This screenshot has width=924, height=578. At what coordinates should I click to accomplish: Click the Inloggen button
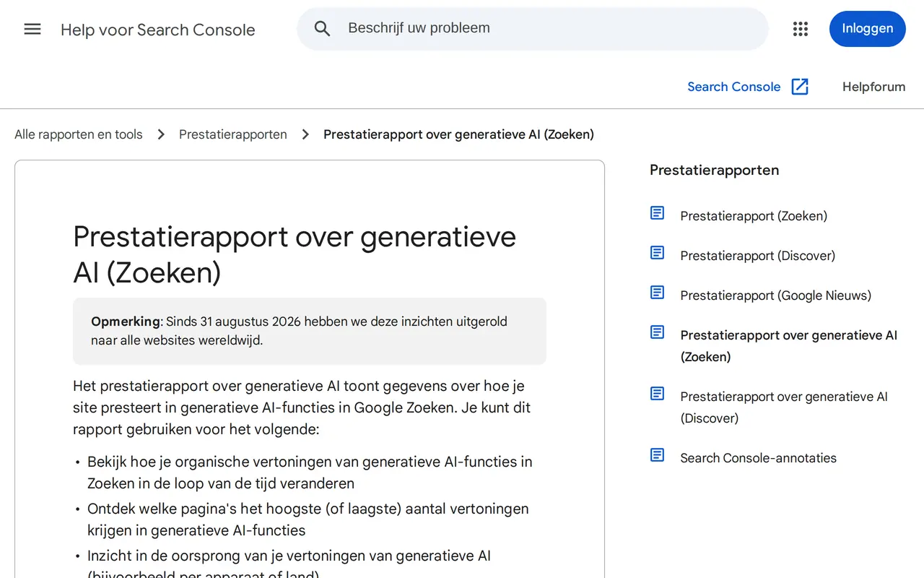coord(867,29)
